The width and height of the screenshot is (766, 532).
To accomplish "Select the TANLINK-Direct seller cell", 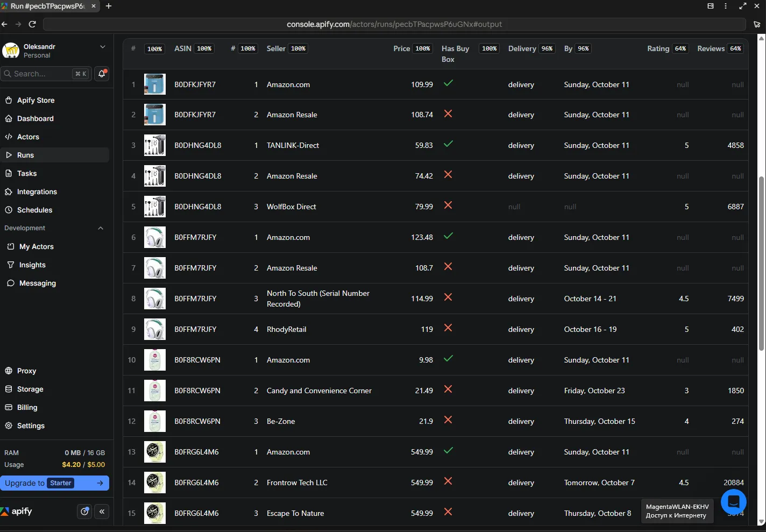I will click(293, 145).
